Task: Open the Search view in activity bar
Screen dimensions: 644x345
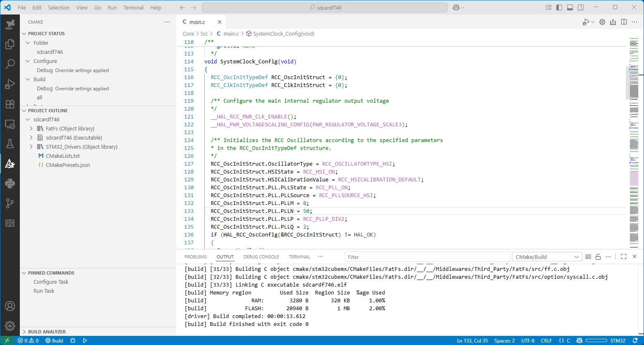Action: click(x=10, y=64)
